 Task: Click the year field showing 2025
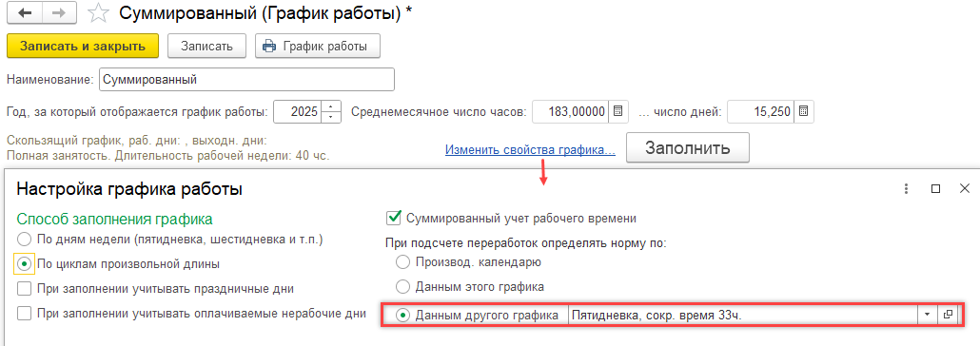point(299,112)
